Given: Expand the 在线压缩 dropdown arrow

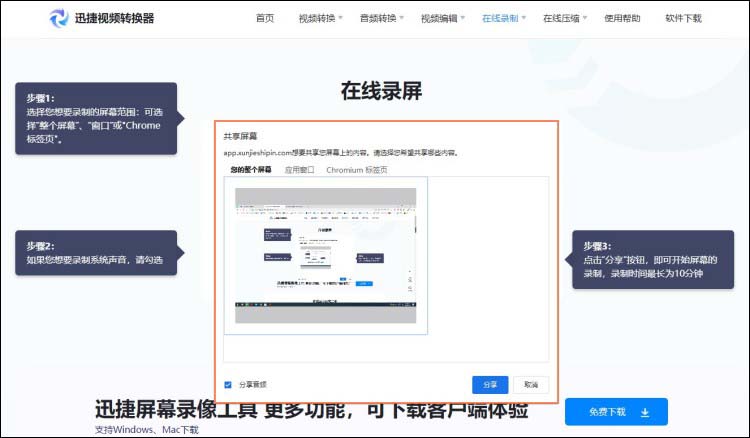Looking at the screenshot, I should pyautogui.click(x=585, y=18).
